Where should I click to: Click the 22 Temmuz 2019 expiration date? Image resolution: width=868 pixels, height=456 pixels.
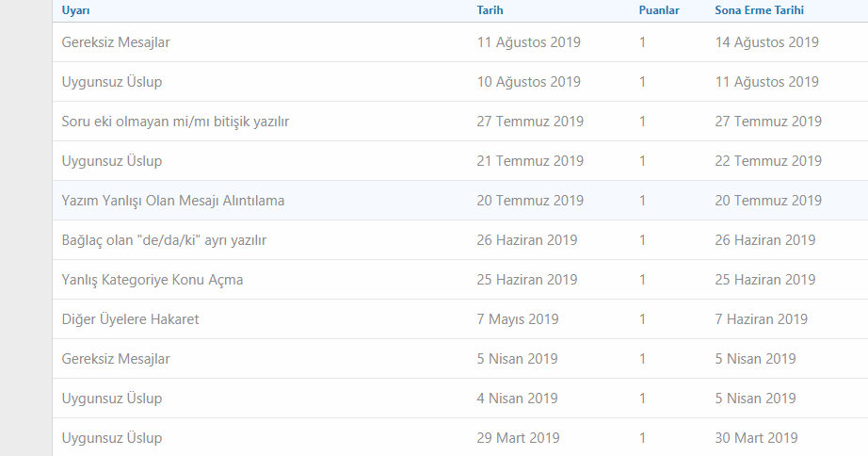(x=768, y=161)
